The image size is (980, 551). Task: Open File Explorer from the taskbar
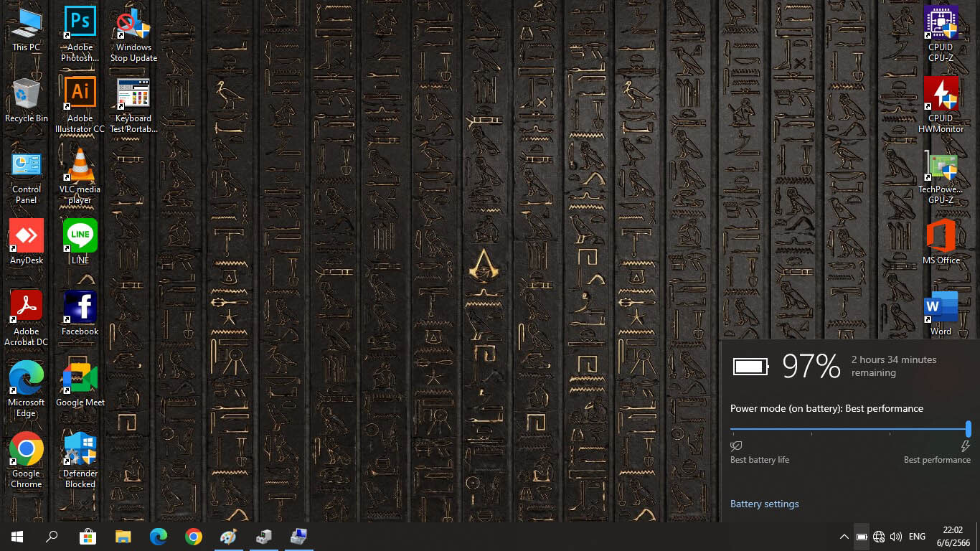pos(123,537)
